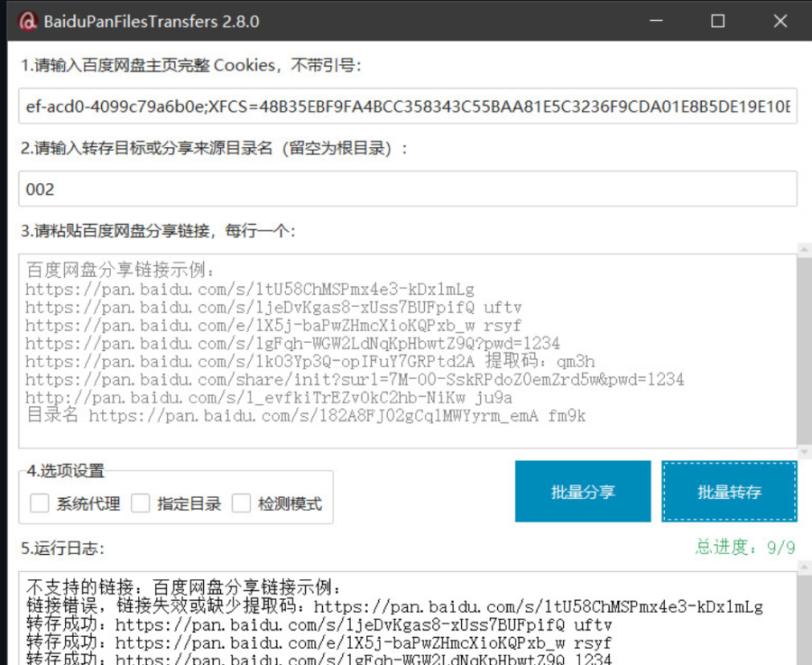Click log line 转存成功 with rsyf
The height and width of the screenshot is (665, 812).
coord(319,642)
